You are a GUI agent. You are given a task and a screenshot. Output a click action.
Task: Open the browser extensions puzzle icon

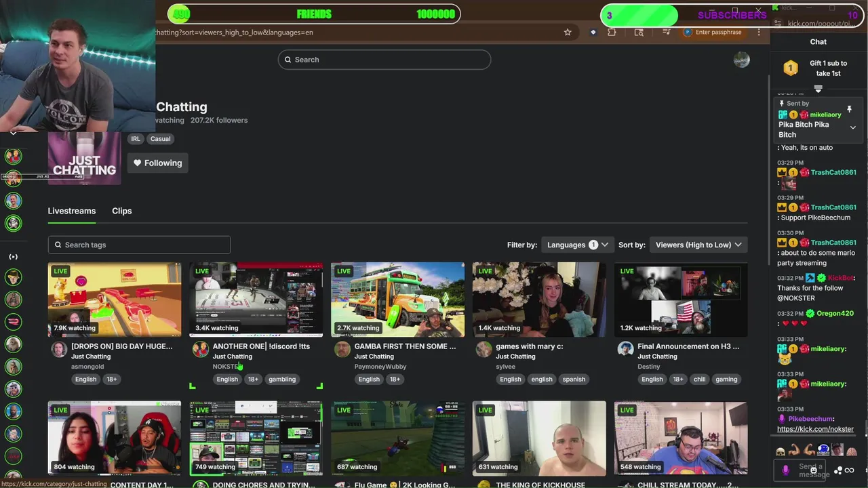[x=612, y=32]
